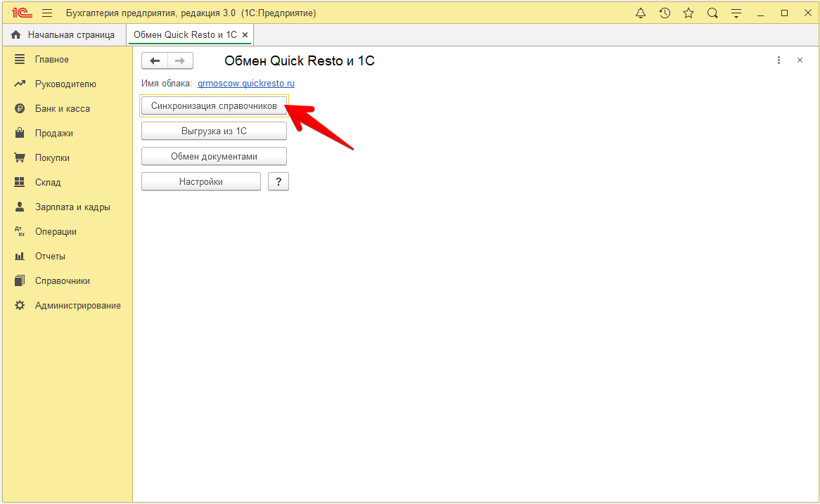Click the back arrow navigation button

tap(155, 60)
